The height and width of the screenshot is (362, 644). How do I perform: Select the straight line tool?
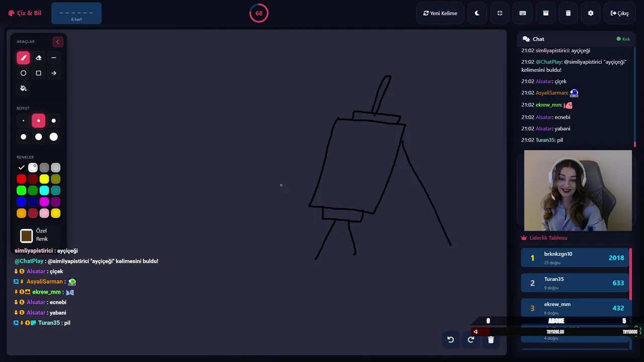coord(54,58)
